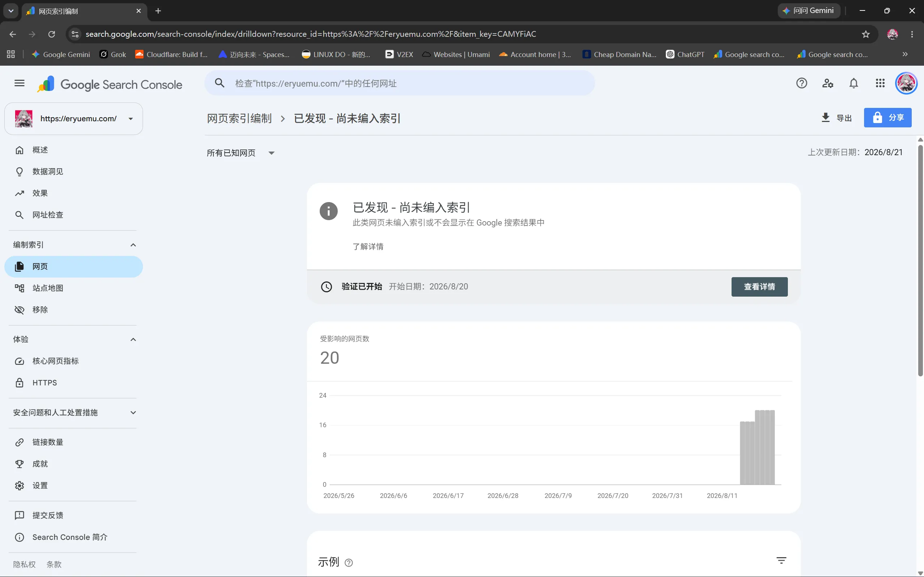Click the info icon beside 已发现 - 尚未编入索引
This screenshot has height=577, width=924.
pyautogui.click(x=328, y=211)
